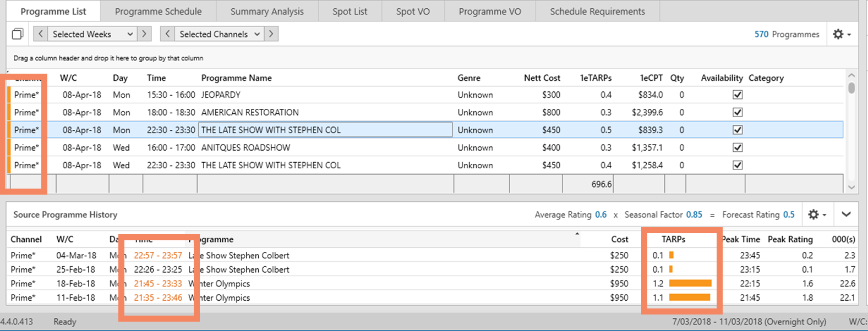The height and width of the screenshot is (331, 868).
Task: Open the Selected Weeks dropdown
Action: pos(92,34)
